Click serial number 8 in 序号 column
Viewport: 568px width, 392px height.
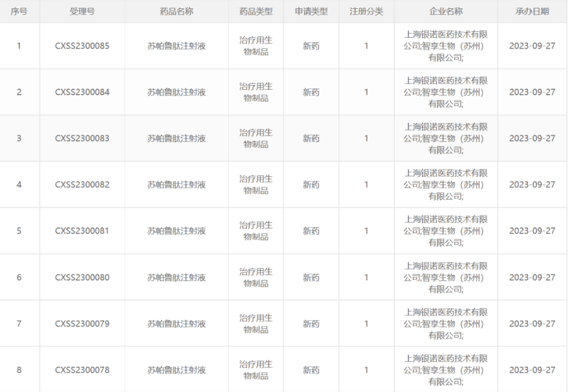click(x=19, y=370)
